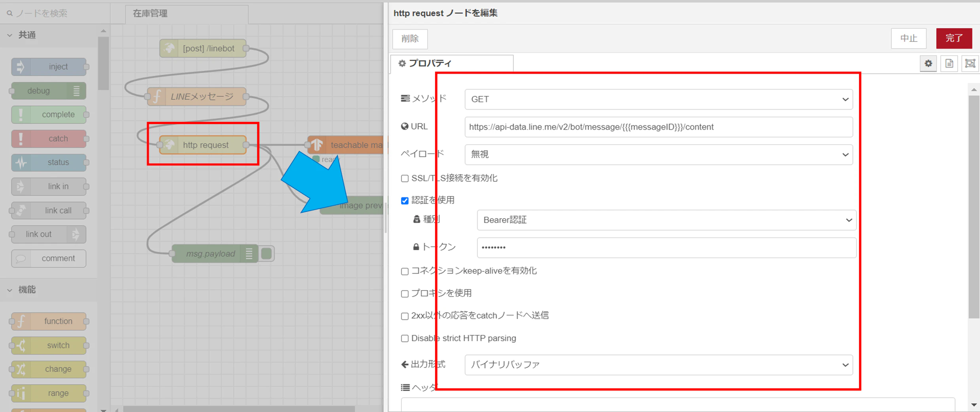The width and height of the screenshot is (980, 412).
Task: Select the link in node
Action: [x=49, y=187]
